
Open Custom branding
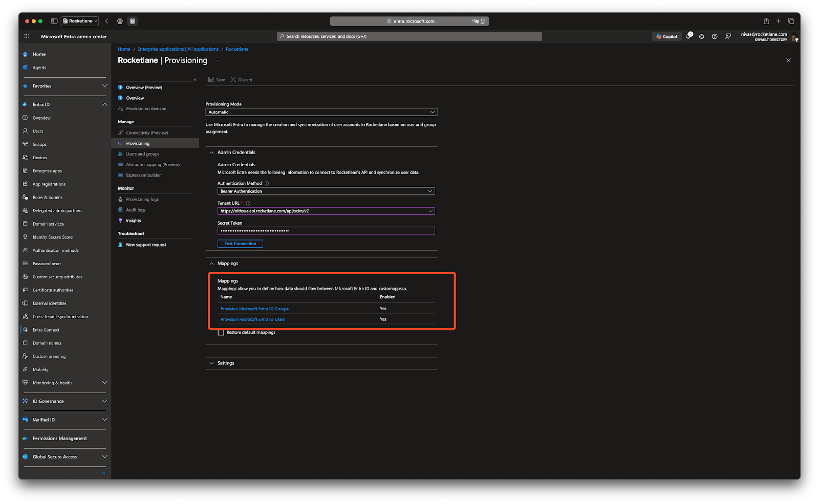(x=49, y=357)
